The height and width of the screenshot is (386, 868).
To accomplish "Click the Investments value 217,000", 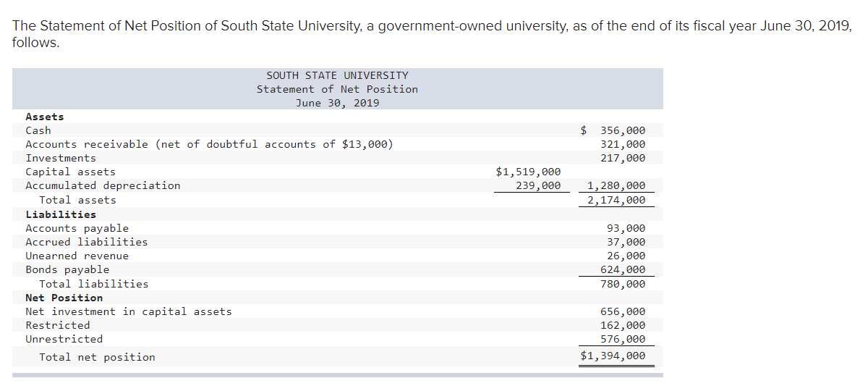I will 623,158.
